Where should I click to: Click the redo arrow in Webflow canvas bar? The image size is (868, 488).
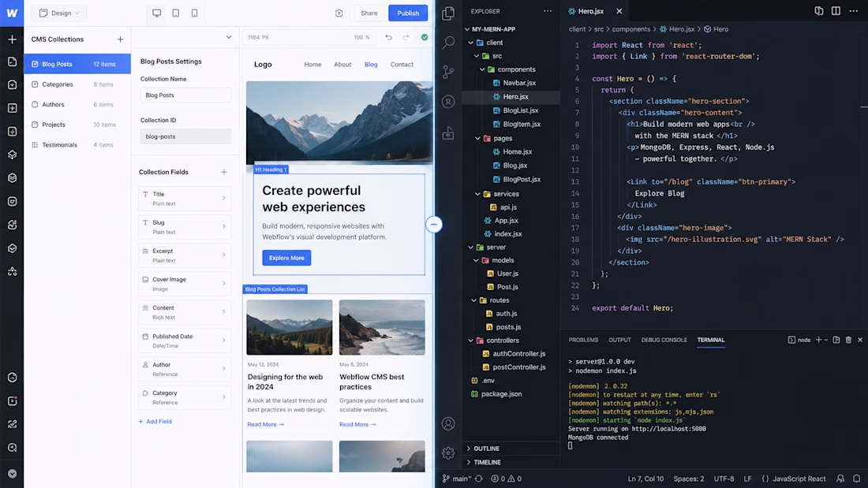[x=406, y=37]
